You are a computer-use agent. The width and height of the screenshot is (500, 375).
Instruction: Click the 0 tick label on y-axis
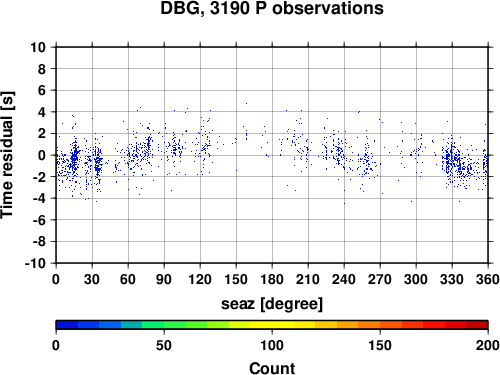point(42,155)
